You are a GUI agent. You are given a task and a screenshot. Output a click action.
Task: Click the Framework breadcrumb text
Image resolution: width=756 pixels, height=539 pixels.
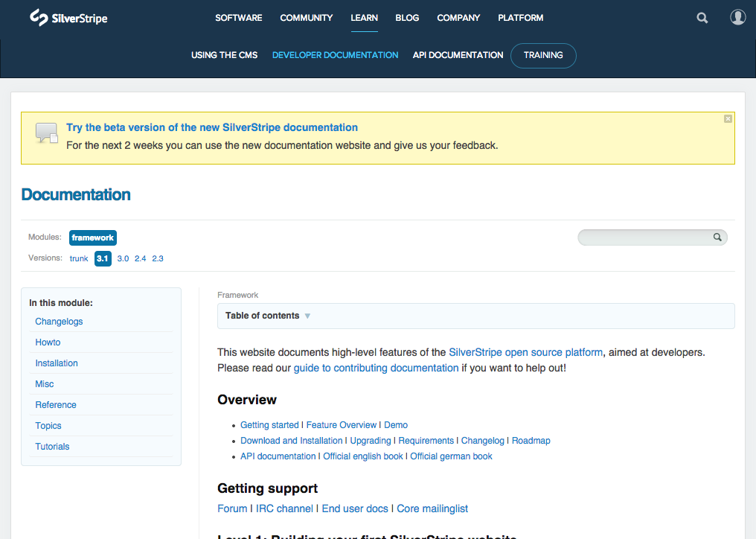coord(237,295)
